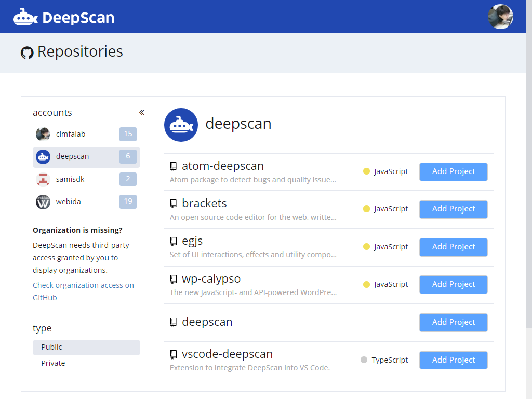Filter repositories by Public type
532x399 pixels.
pyautogui.click(x=86, y=348)
